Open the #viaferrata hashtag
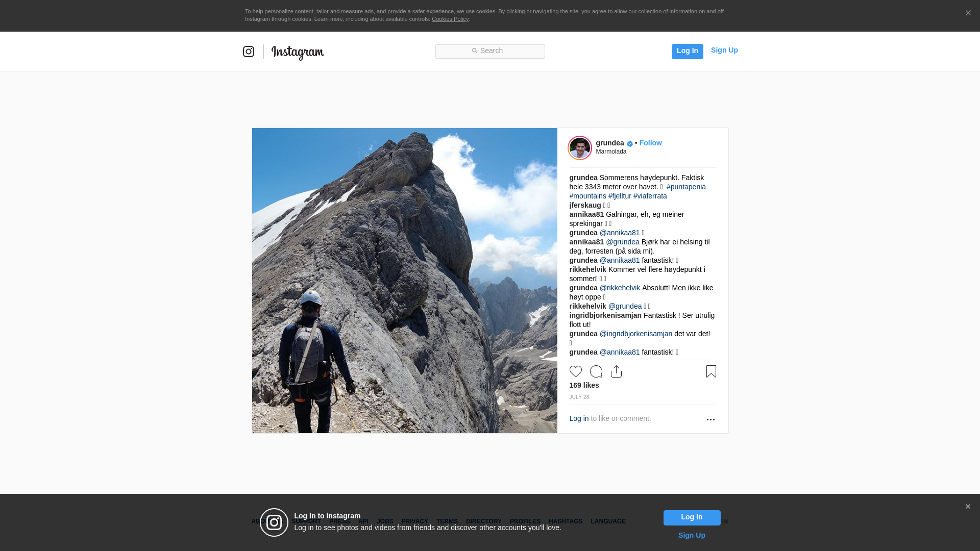This screenshot has height=551, width=980. [x=650, y=196]
